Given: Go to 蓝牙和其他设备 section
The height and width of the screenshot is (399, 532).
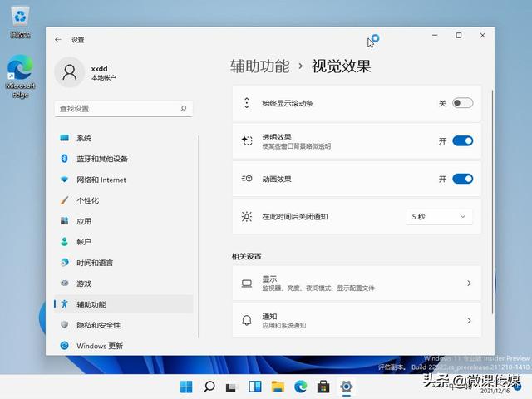Looking at the screenshot, I should tap(124, 159).
